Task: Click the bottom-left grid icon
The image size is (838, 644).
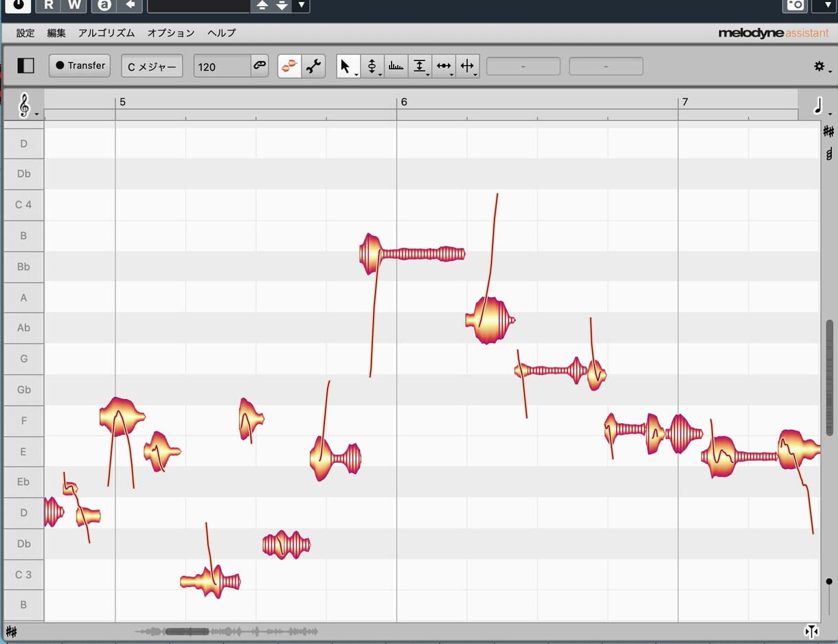Action: pyautogui.click(x=11, y=632)
